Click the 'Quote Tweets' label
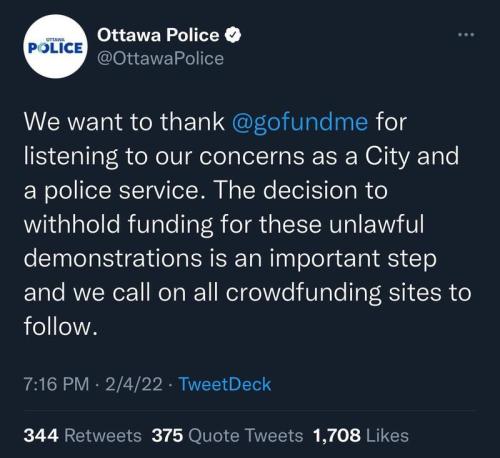Image resolution: width=500 pixels, height=458 pixels. coord(246,436)
